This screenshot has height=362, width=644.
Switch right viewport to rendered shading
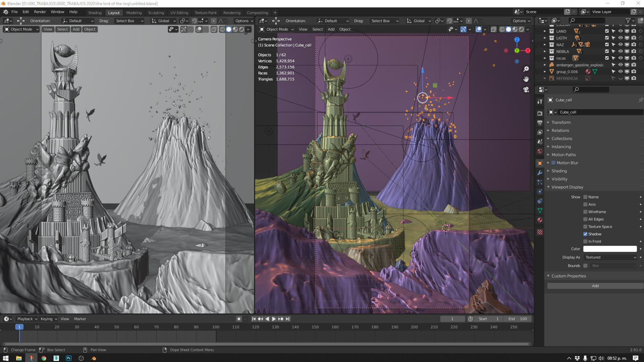(x=521, y=29)
